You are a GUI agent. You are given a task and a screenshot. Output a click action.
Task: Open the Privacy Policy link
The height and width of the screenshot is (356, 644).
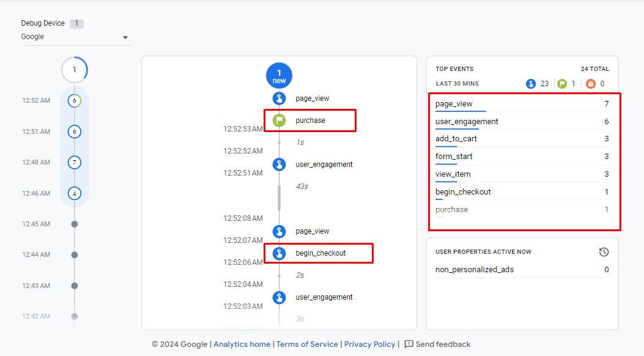tap(369, 344)
